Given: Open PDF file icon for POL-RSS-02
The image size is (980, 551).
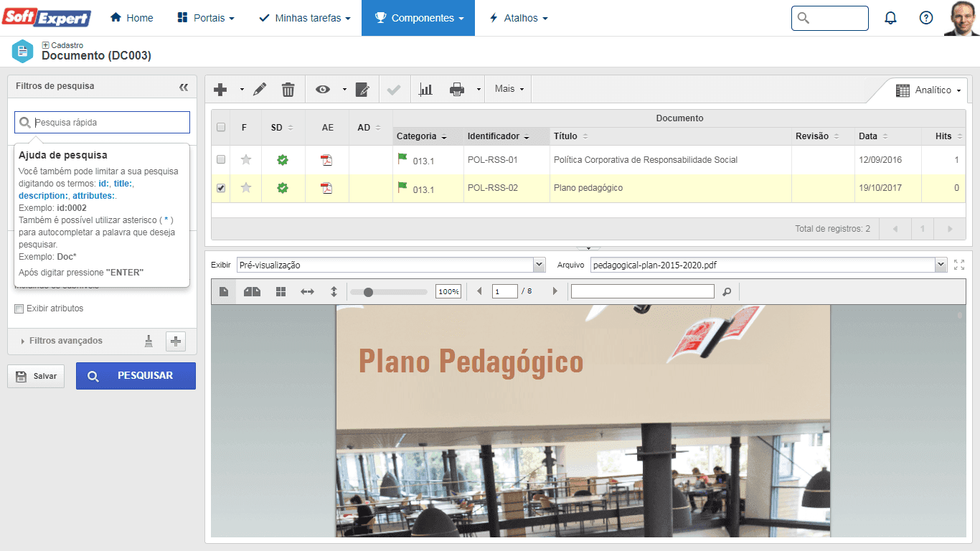Looking at the screenshot, I should tap(326, 188).
